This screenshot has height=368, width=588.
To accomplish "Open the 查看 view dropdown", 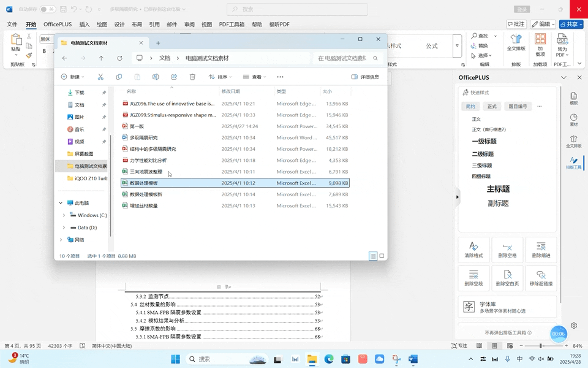I will (254, 77).
